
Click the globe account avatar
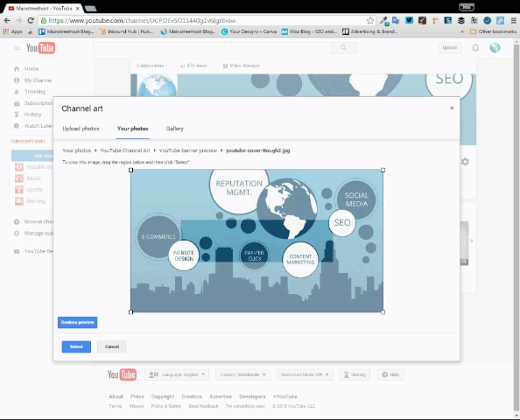495,48
